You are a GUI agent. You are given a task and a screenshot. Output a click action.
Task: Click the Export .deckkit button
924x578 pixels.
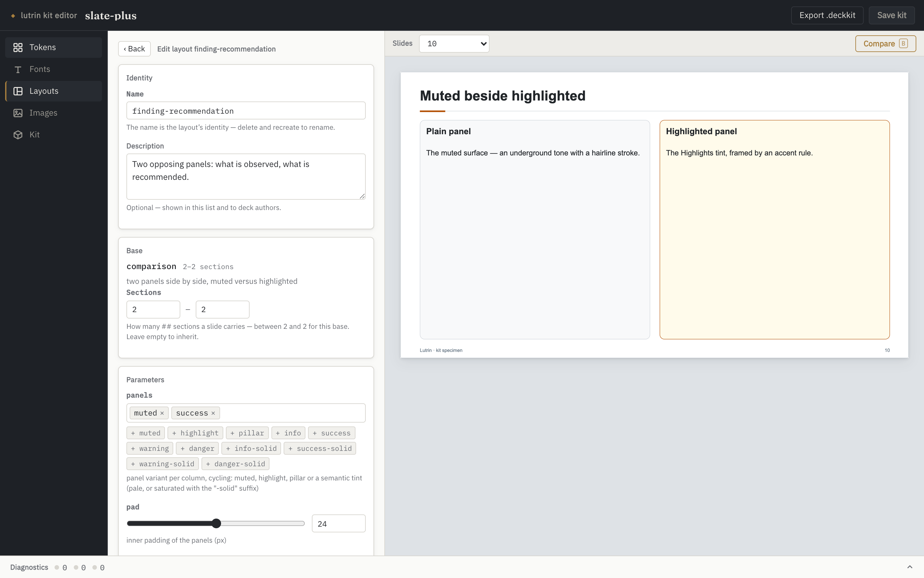tap(827, 15)
